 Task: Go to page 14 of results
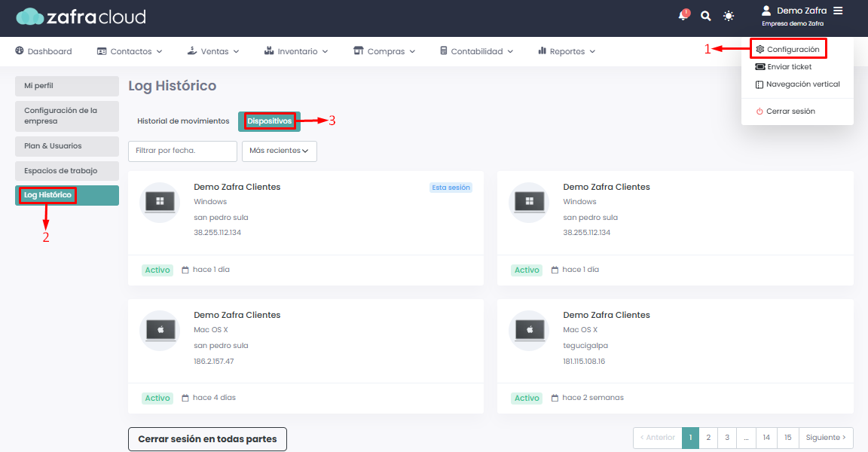766,438
